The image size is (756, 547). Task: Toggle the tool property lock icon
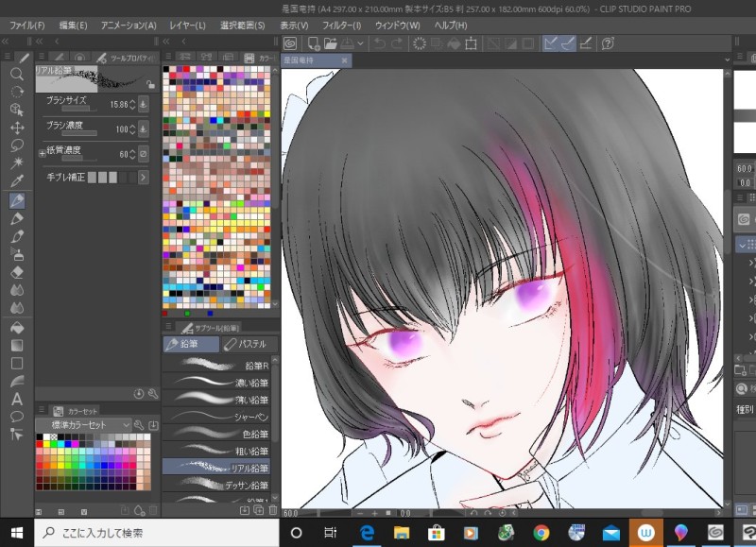tap(151, 84)
